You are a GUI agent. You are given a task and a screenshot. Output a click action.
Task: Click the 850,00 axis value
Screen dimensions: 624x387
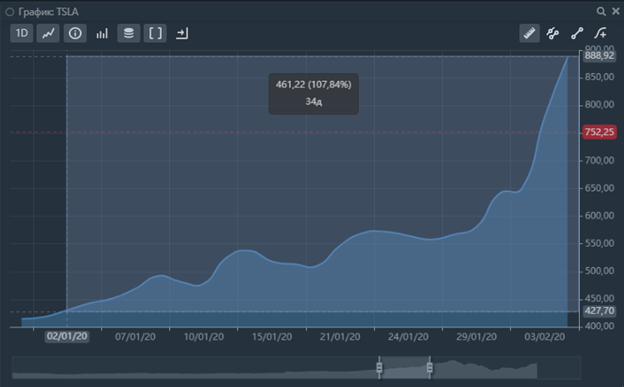coord(599,77)
